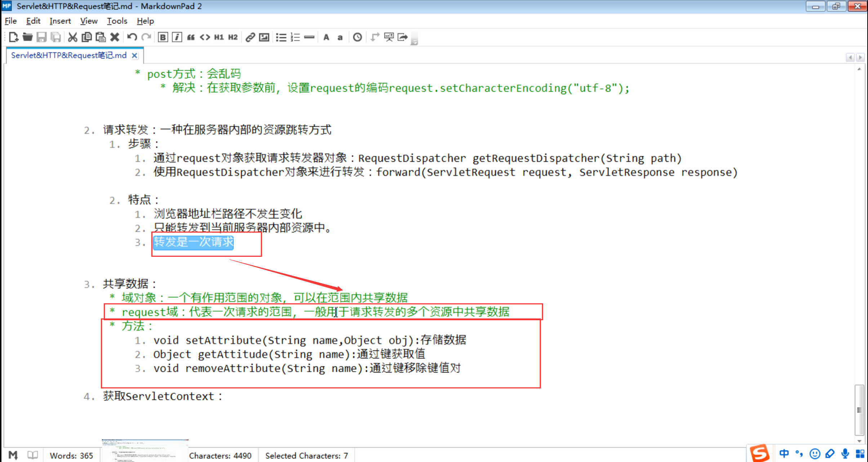Click the editor's vertical scrollbar thumb
The width and height of the screenshot is (868, 462).
point(859,410)
